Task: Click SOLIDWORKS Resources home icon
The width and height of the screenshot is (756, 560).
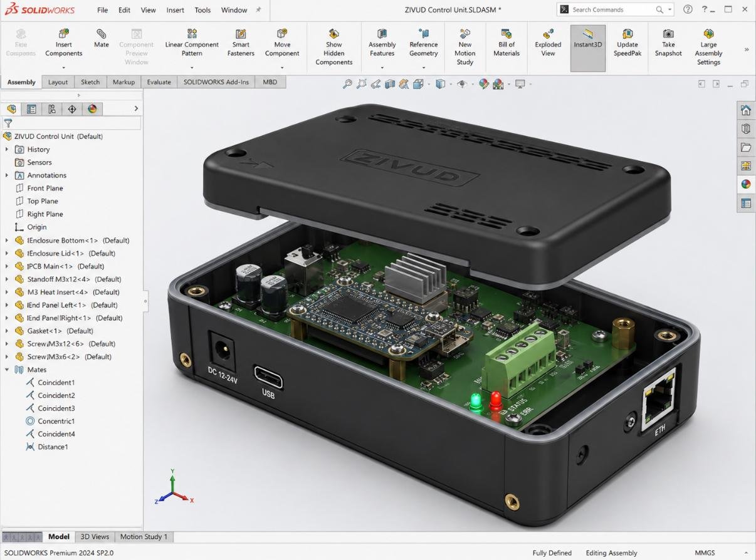Action: pyautogui.click(x=745, y=110)
